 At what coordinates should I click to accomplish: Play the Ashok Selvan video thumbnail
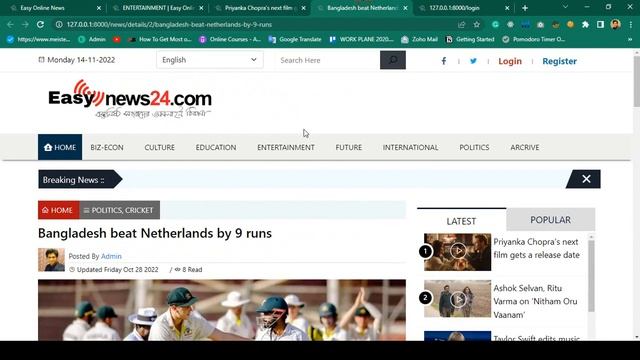(x=458, y=299)
